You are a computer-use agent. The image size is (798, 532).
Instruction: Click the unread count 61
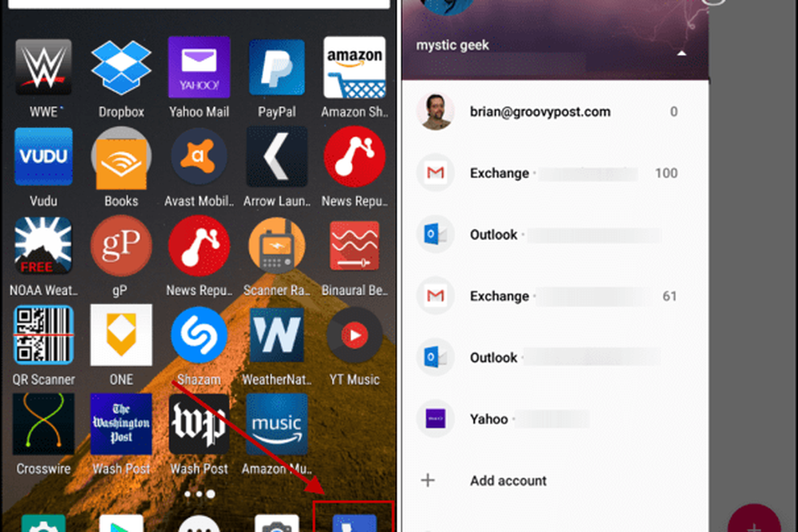670,296
